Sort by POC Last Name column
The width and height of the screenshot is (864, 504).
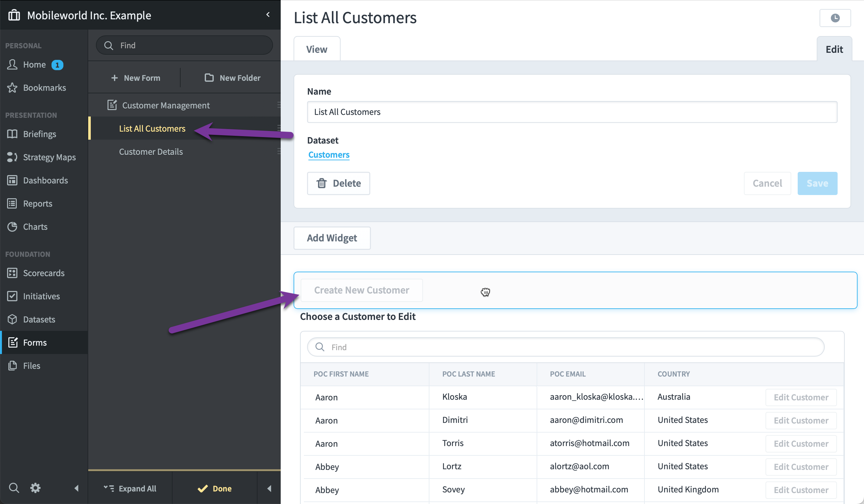tap(468, 374)
